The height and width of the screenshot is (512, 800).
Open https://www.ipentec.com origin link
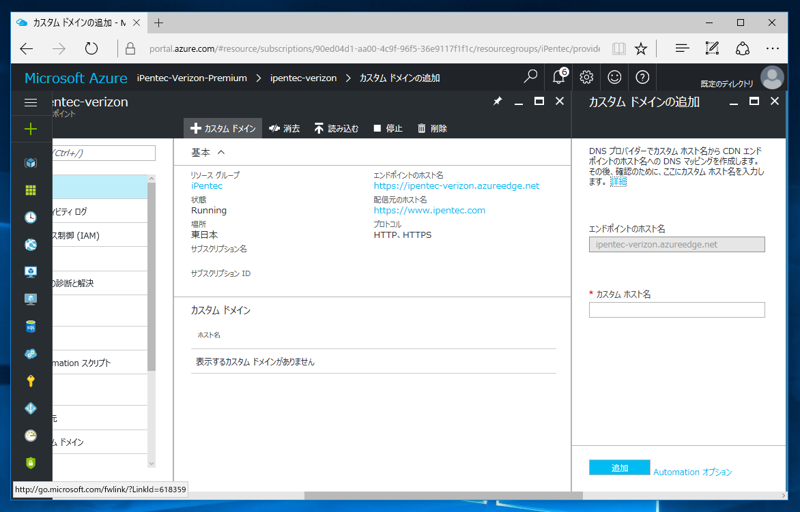[429, 211]
